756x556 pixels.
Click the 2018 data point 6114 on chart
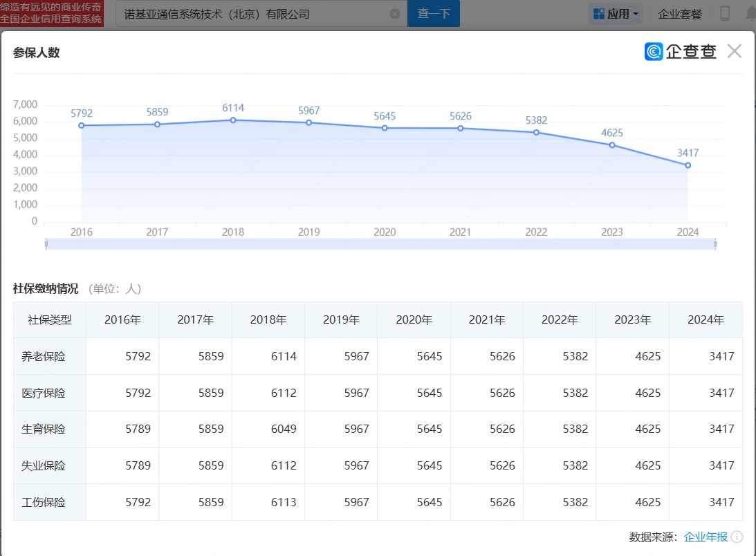click(x=233, y=120)
